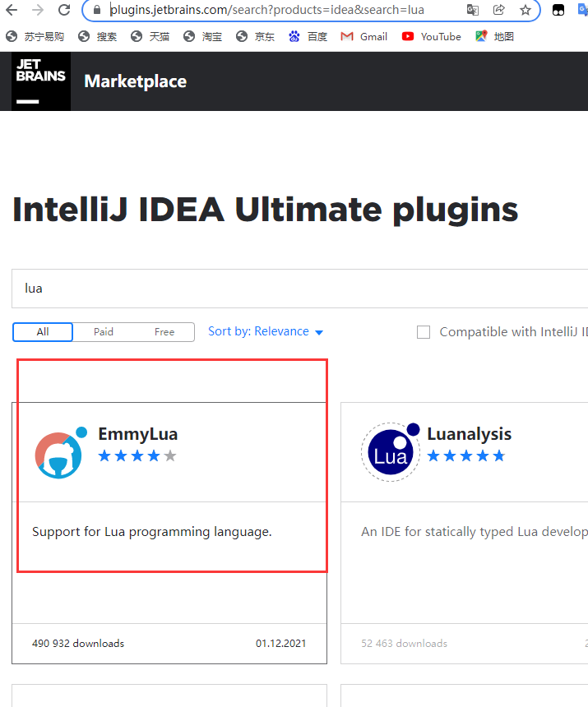Open the 天猫 bookmark
The height and width of the screenshot is (707, 588).
150,36
